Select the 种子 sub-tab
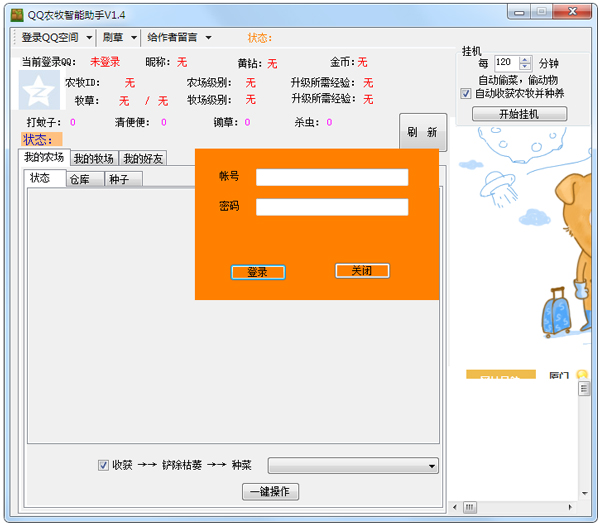Viewport: 600px width, 524px height. tap(122, 179)
